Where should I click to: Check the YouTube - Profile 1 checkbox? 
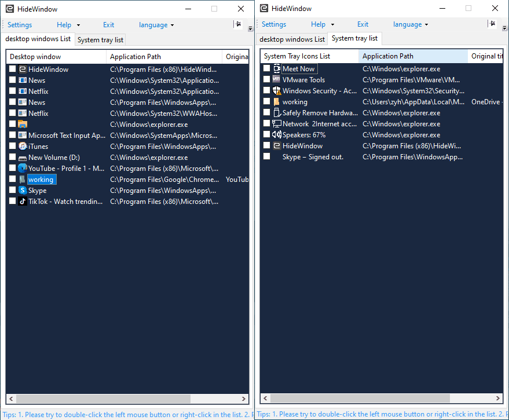point(12,167)
